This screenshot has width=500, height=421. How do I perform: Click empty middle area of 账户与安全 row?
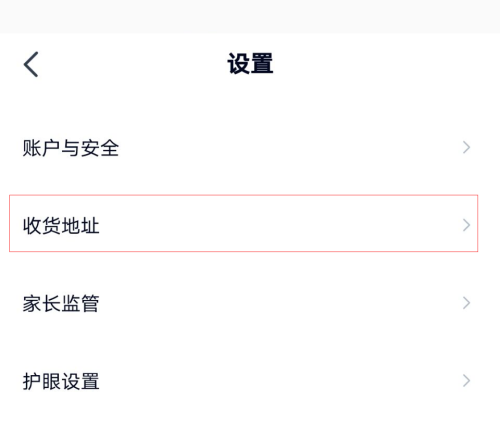click(x=290, y=148)
